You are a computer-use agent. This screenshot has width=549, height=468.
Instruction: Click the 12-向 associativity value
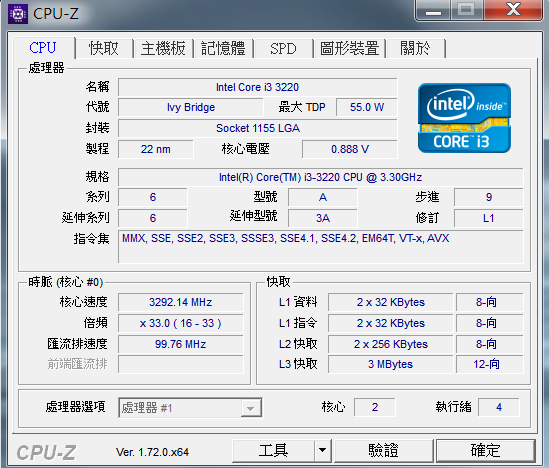489,364
